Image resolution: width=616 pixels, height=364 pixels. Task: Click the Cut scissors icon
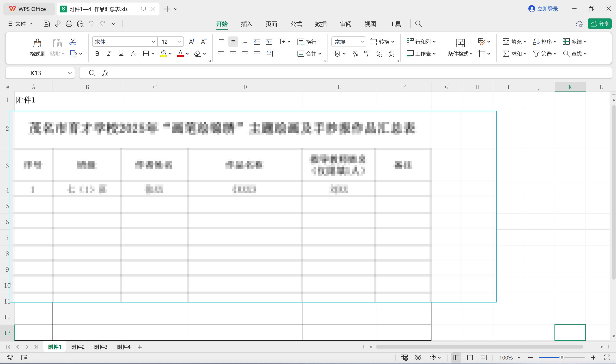[x=73, y=41]
